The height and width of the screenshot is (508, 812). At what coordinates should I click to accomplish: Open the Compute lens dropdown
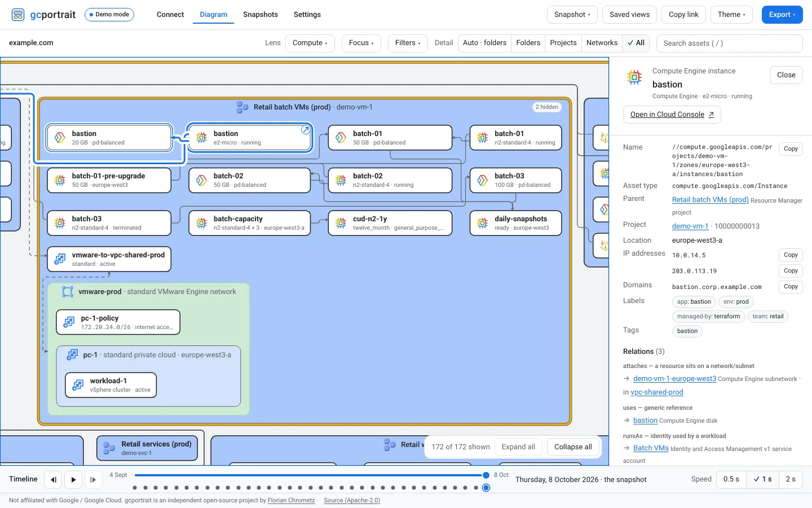(310, 43)
